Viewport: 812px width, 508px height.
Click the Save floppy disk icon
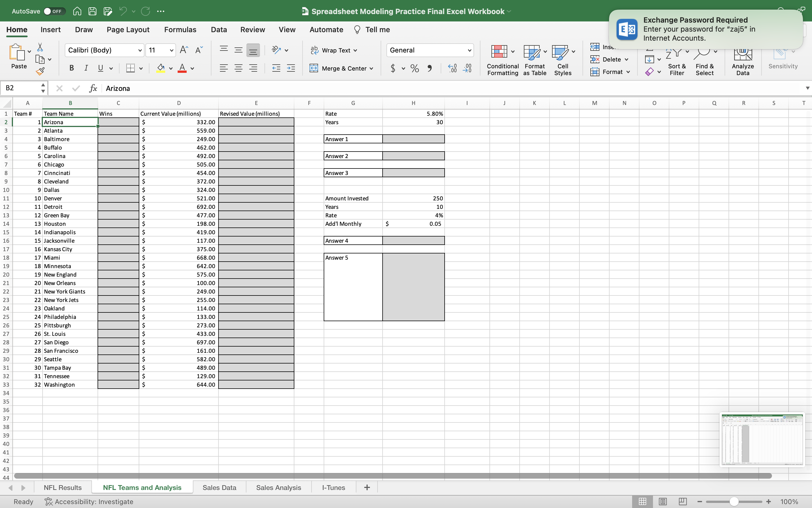tap(92, 11)
